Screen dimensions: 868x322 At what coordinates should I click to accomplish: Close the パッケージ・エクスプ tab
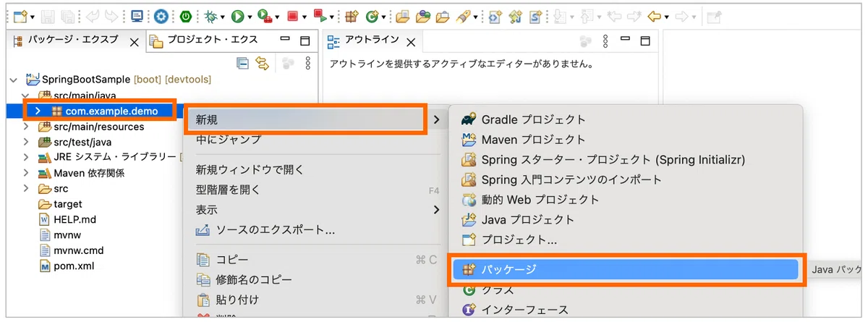[x=134, y=42]
